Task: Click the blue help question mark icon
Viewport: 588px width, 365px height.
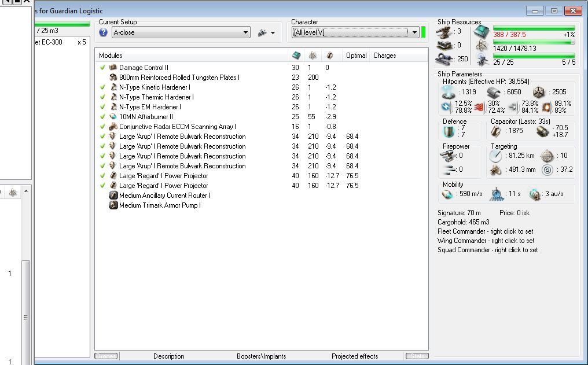Action: click(104, 32)
